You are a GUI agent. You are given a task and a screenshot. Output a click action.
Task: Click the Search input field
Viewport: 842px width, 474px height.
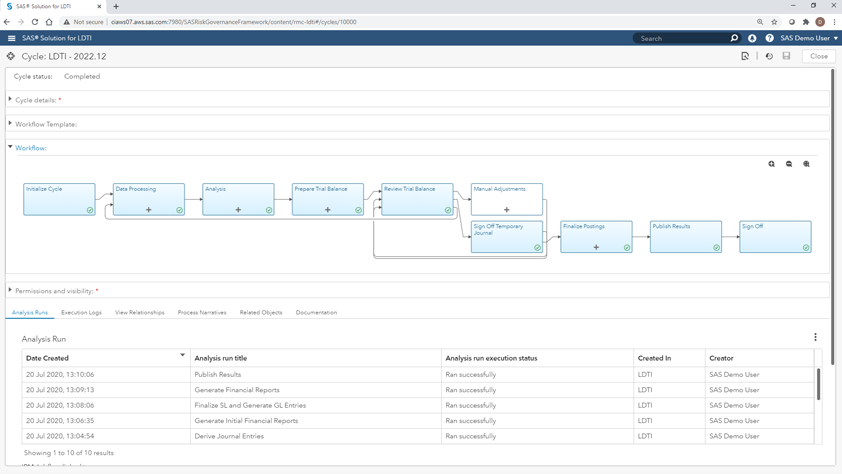(x=682, y=38)
